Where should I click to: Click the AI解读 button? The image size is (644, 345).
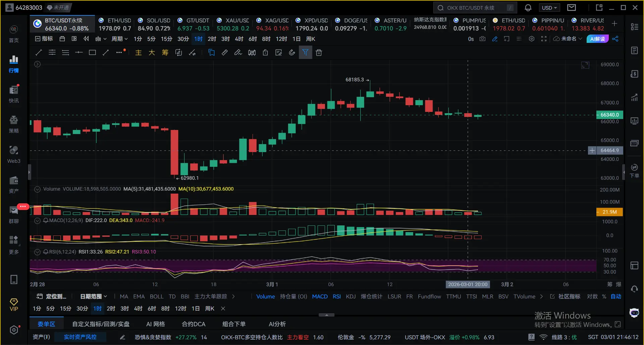click(x=598, y=39)
